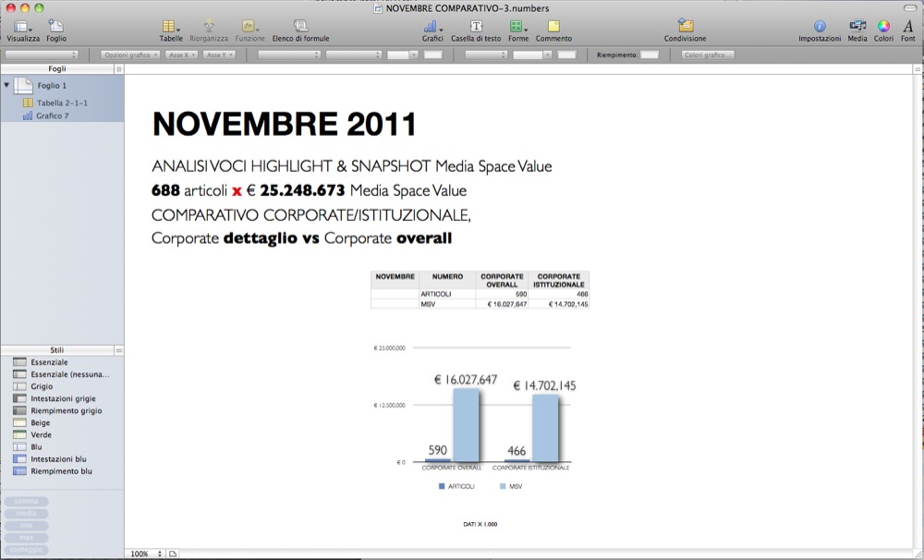This screenshot has height=560, width=924.
Task: Collapse the Foglio 1 disclosure triangle
Action: pyautogui.click(x=7, y=85)
